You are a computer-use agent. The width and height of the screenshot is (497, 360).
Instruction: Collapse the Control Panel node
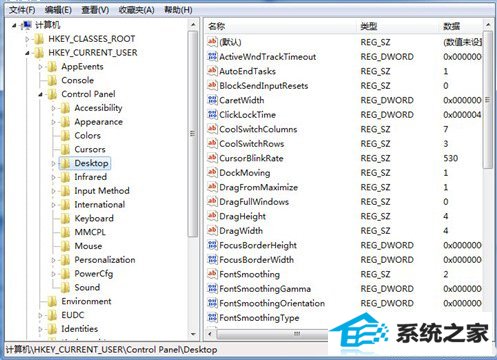pyautogui.click(x=40, y=95)
